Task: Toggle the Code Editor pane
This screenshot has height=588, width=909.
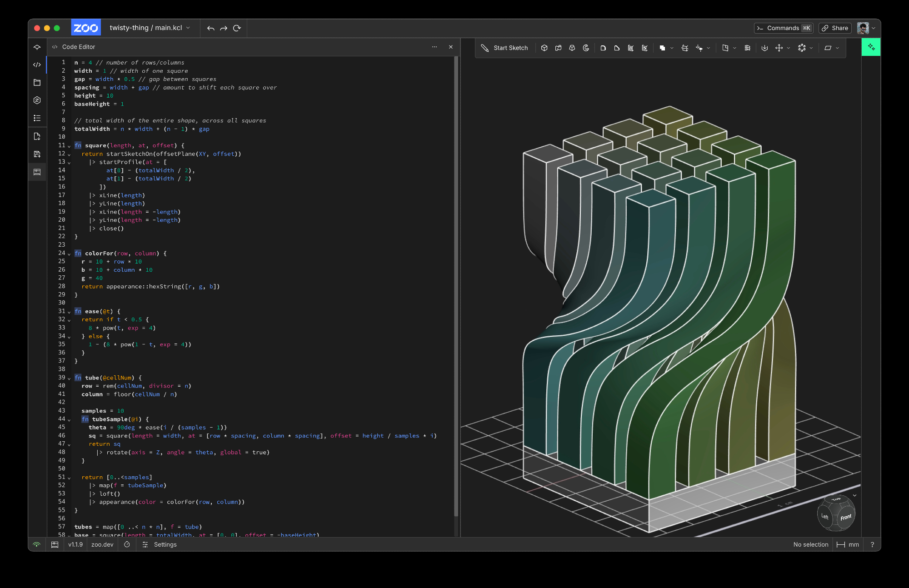Action: point(37,65)
